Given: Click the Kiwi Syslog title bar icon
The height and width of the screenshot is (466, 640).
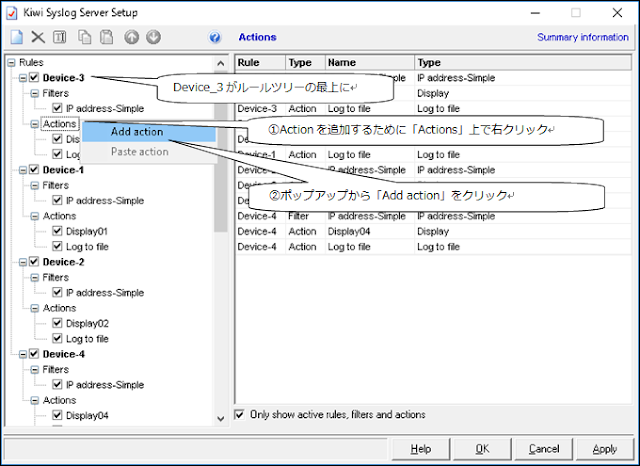Looking at the screenshot, I should [12, 13].
